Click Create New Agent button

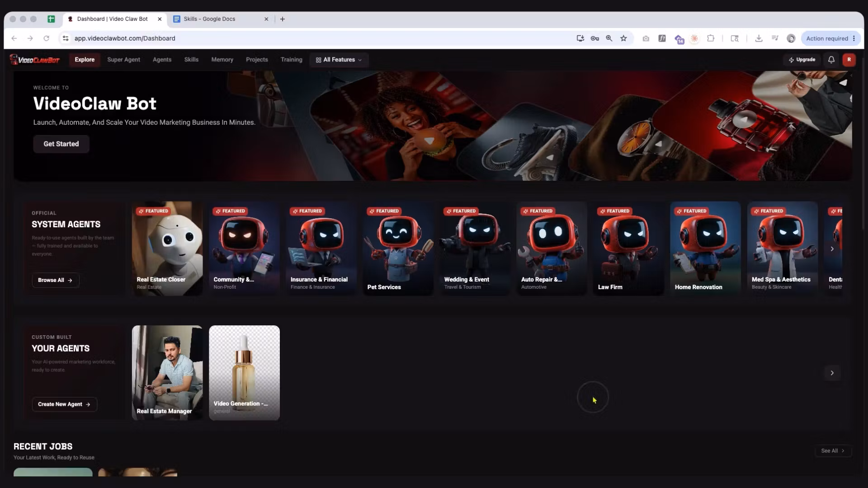[x=64, y=404]
